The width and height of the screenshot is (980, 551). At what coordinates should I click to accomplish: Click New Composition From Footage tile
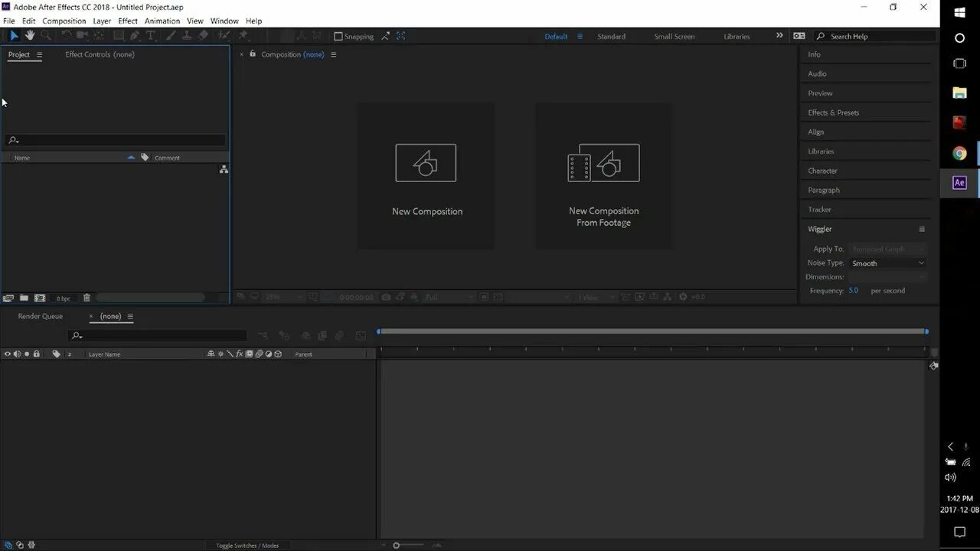604,176
